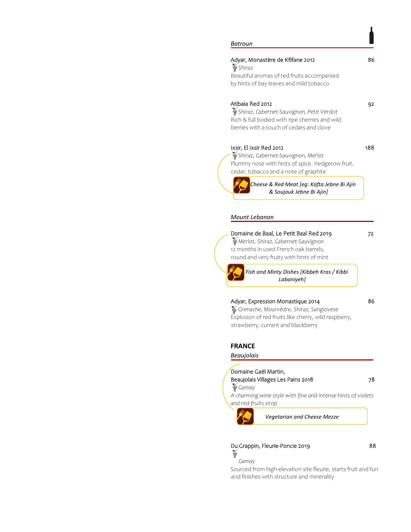
Task: Click the Vegetarian and Cheese Mezze pairing box
Action: pyautogui.click(x=302, y=416)
